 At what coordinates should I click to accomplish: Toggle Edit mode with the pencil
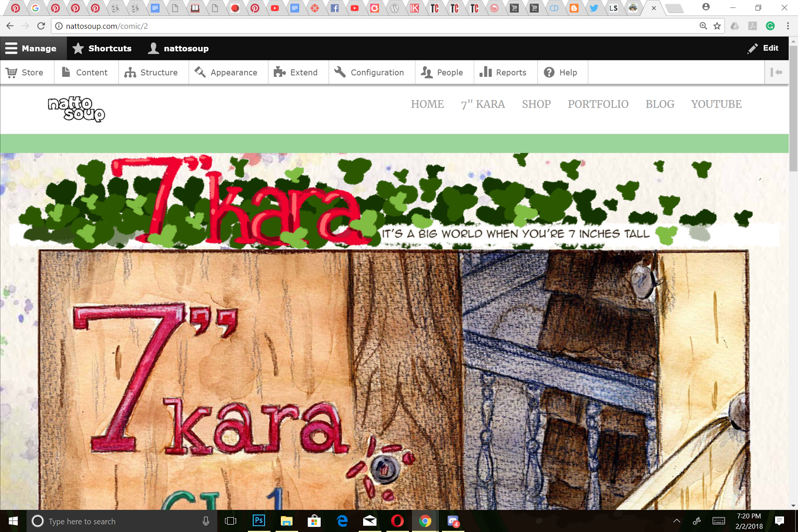[763, 48]
